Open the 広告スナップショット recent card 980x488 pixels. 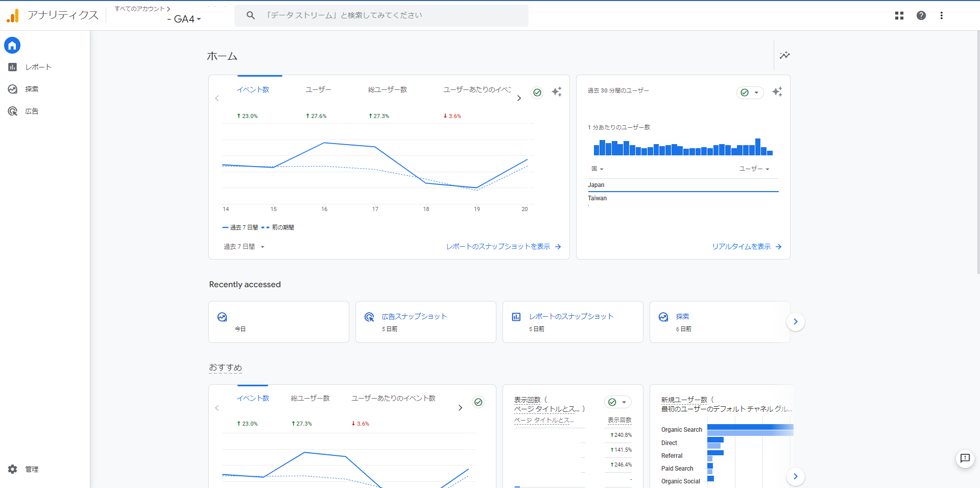pyautogui.click(x=426, y=322)
